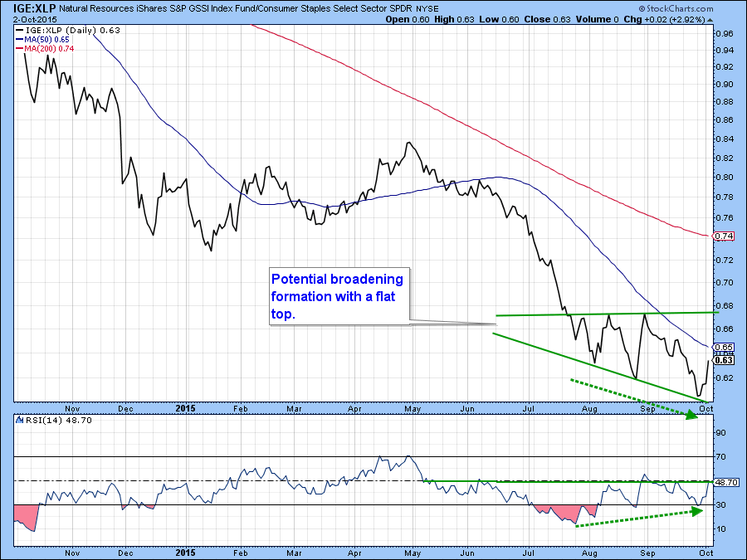Click the 0.80 price axis label

click(x=725, y=178)
